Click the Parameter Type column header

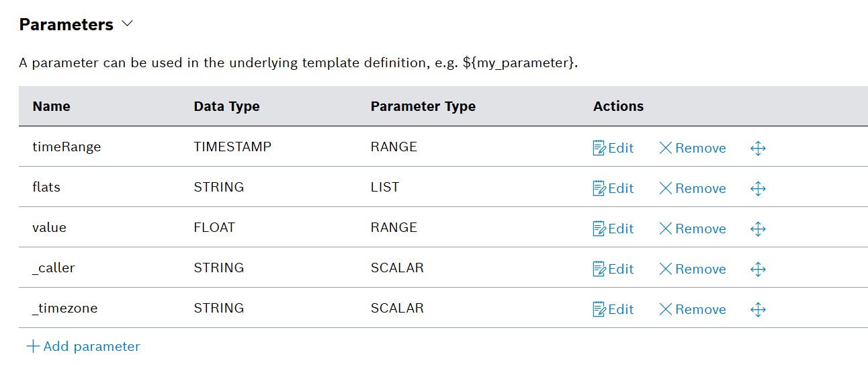click(423, 106)
